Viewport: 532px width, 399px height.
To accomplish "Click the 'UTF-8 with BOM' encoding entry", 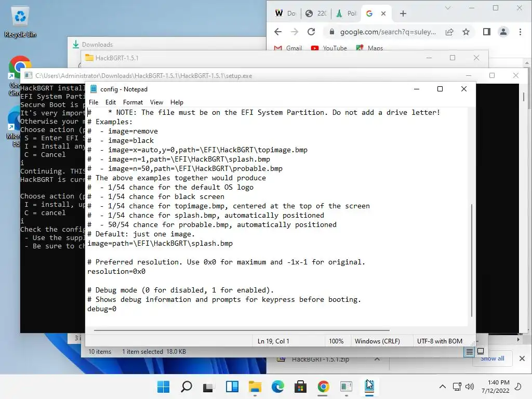I will coord(440,341).
